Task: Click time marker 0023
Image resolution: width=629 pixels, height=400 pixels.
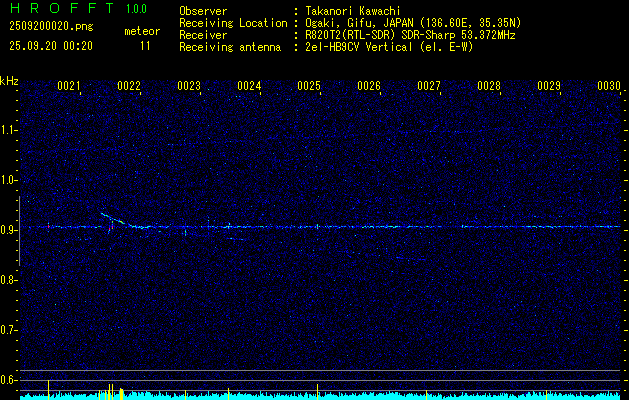Action: click(189, 86)
